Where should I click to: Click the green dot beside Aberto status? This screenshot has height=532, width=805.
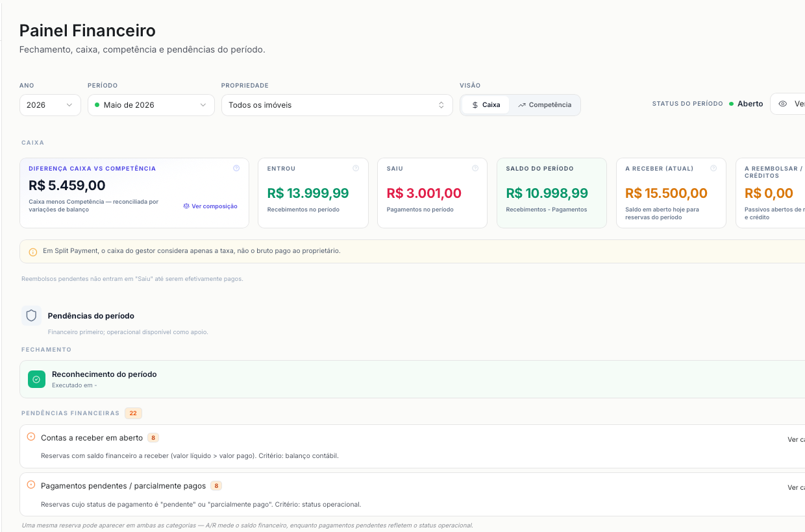point(731,104)
